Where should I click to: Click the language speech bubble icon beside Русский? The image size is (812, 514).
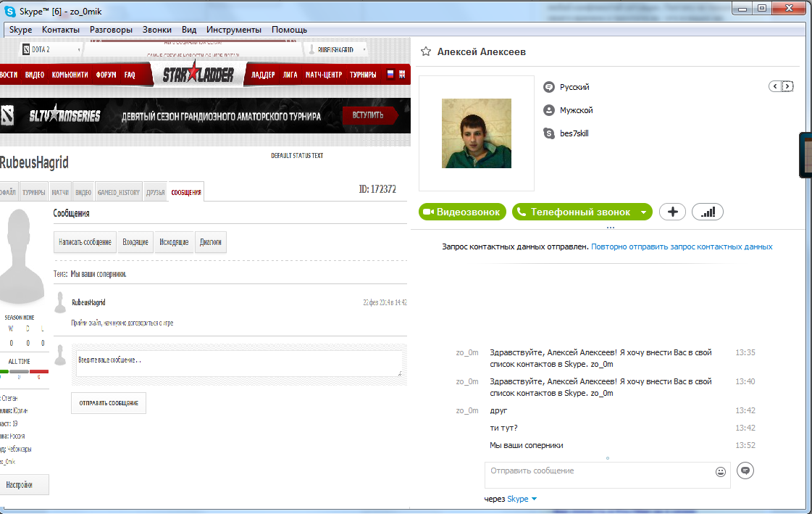tap(549, 87)
